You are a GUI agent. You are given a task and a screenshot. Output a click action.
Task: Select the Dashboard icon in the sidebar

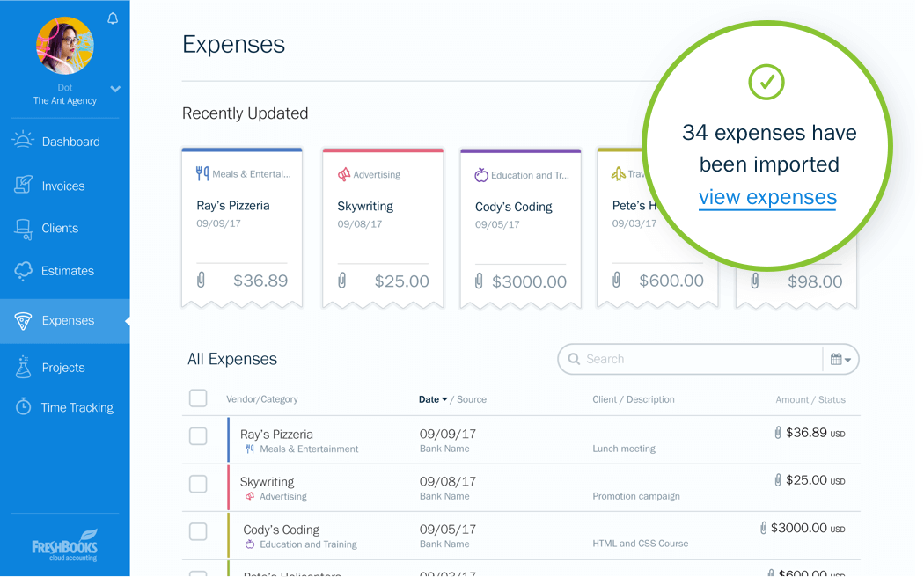point(21,140)
